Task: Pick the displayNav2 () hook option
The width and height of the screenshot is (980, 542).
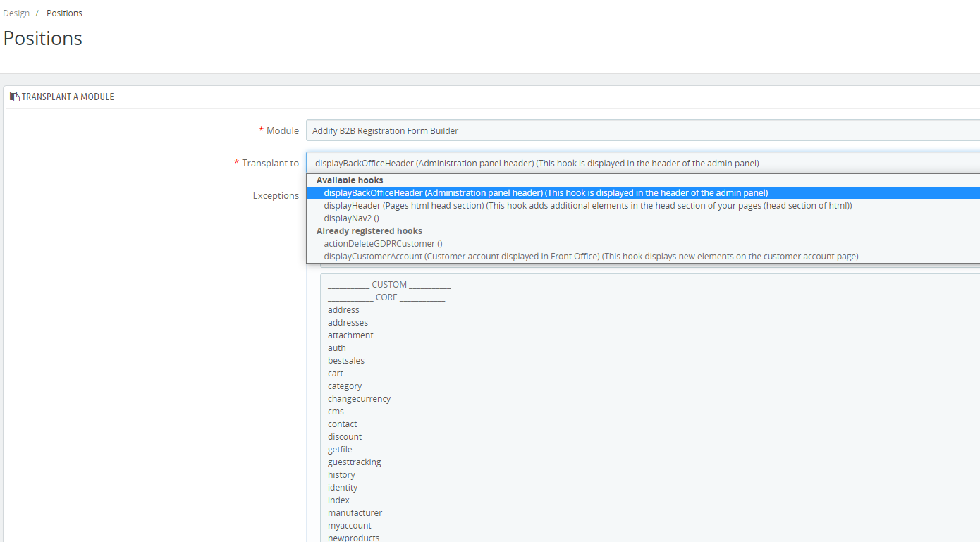Action: tap(643, 218)
